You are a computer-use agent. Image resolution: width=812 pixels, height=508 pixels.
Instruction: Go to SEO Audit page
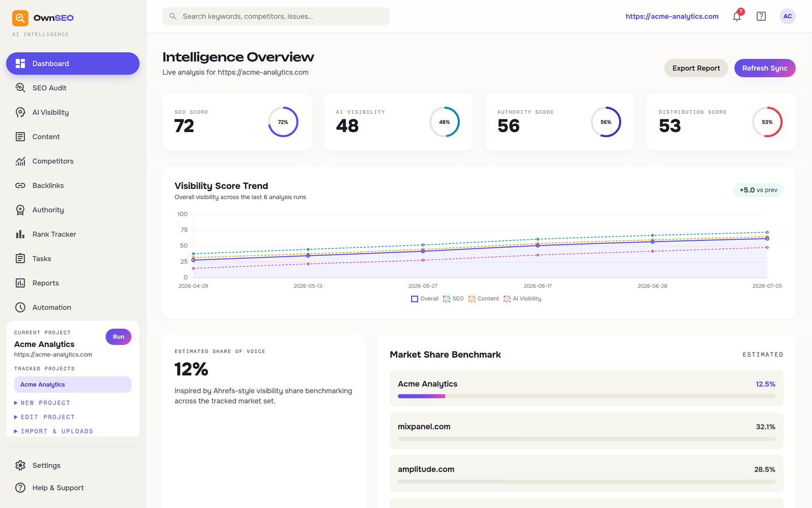coord(73,88)
